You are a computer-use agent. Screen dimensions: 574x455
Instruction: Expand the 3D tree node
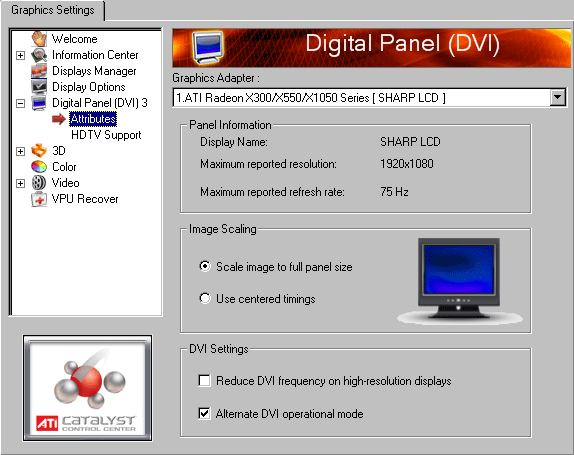[20, 151]
